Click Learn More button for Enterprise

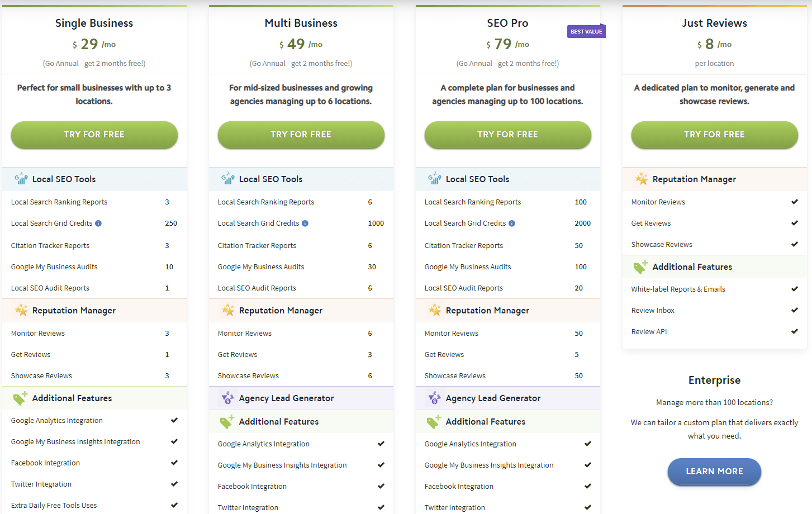(x=714, y=472)
